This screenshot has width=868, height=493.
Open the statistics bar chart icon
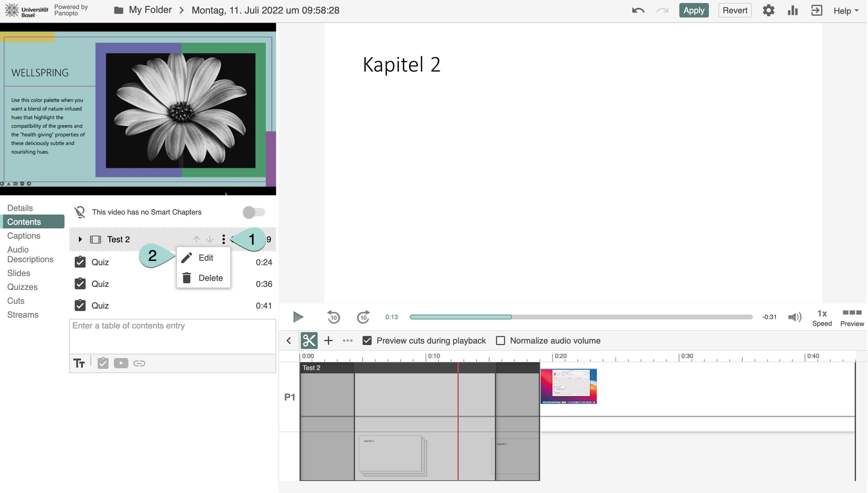(x=793, y=10)
